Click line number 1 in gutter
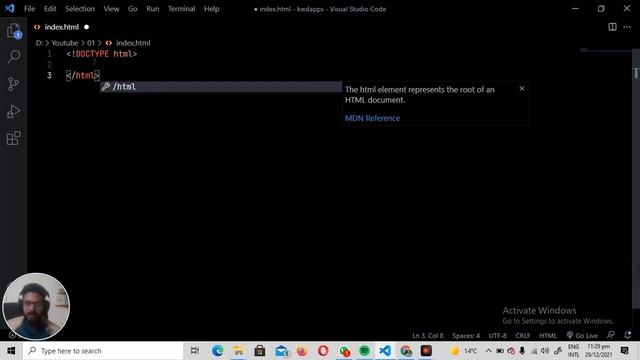Image resolution: width=640 pixels, height=360 pixels. pos(49,54)
